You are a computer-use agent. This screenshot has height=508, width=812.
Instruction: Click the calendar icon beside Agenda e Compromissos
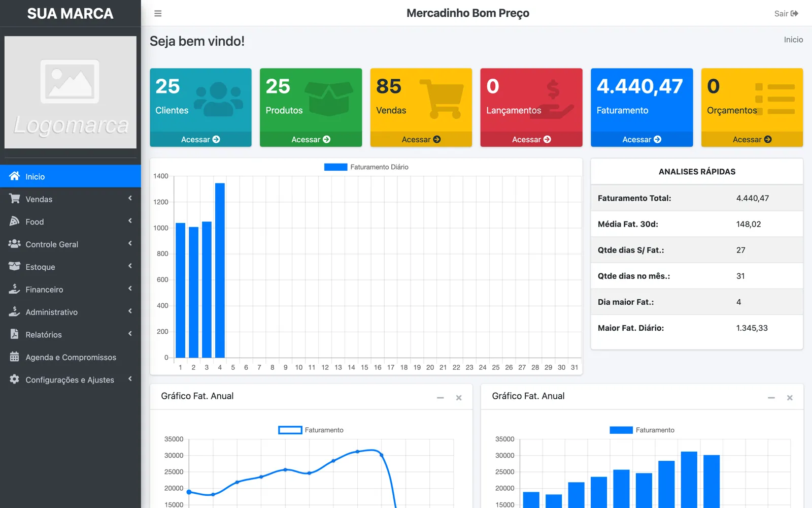pyautogui.click(x=15, y=357)
